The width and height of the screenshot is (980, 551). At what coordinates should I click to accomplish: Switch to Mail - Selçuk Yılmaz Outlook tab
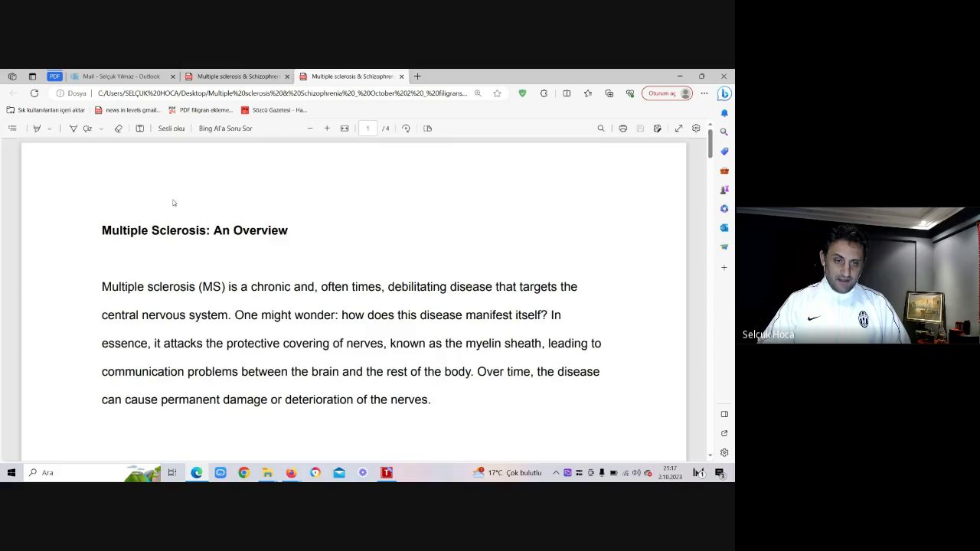(121, 77)
